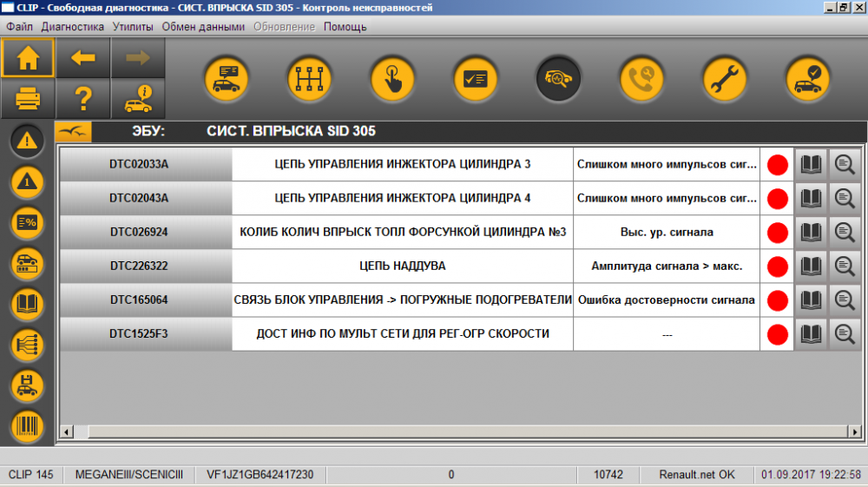Open the phone support icon
The width and height of the screenshot is (868, 487).
pyautogui.click(x=641, y=79)
